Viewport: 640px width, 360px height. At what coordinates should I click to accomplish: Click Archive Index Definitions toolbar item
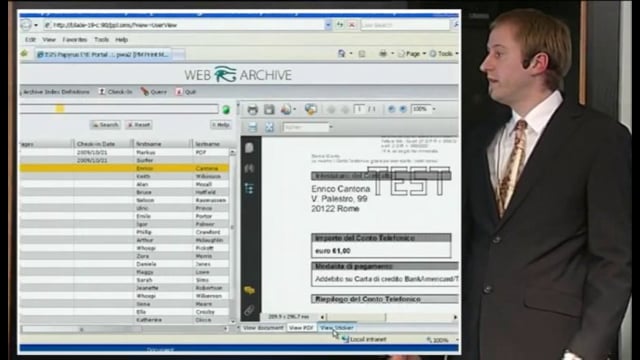56,92
